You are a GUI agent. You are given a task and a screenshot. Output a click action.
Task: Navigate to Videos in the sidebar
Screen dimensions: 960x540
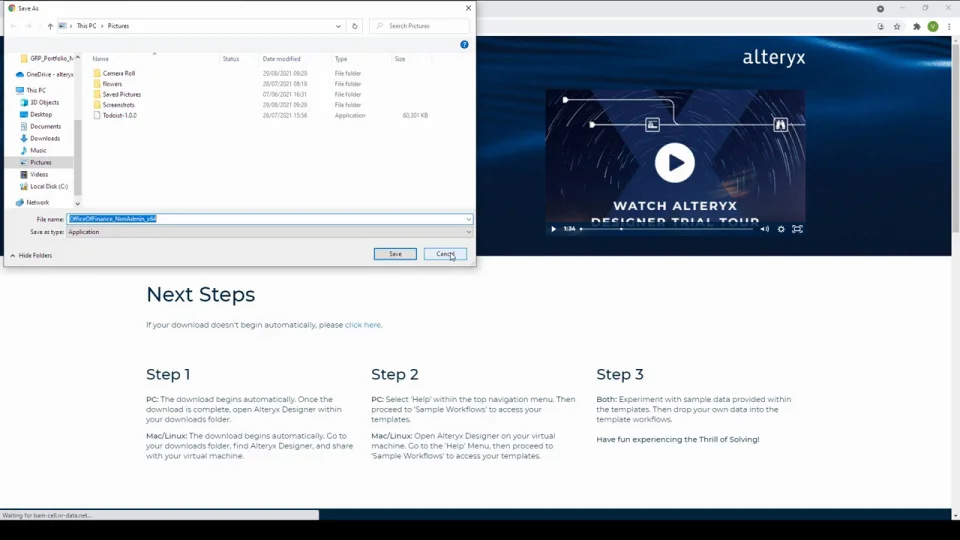[39, 174]
